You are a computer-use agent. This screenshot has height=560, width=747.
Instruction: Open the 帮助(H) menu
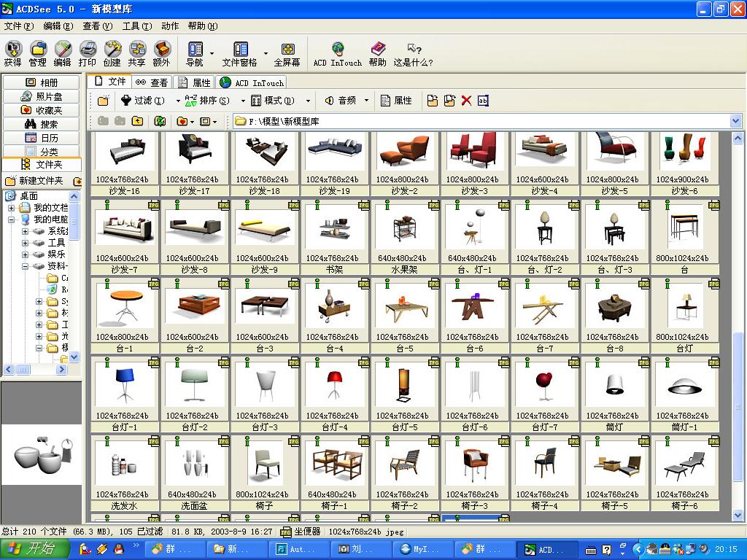(x=203, y=26)
